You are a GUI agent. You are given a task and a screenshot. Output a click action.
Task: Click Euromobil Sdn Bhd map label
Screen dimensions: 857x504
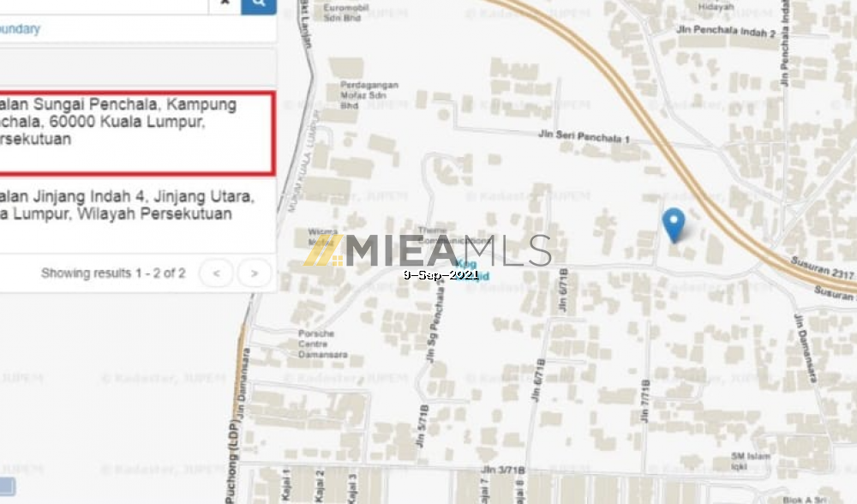pos(345,13)
